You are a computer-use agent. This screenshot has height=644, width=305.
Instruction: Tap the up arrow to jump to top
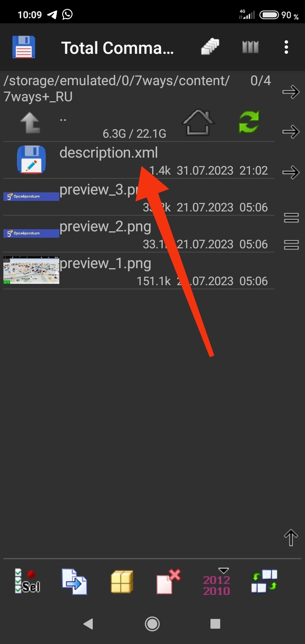(291, 538)
